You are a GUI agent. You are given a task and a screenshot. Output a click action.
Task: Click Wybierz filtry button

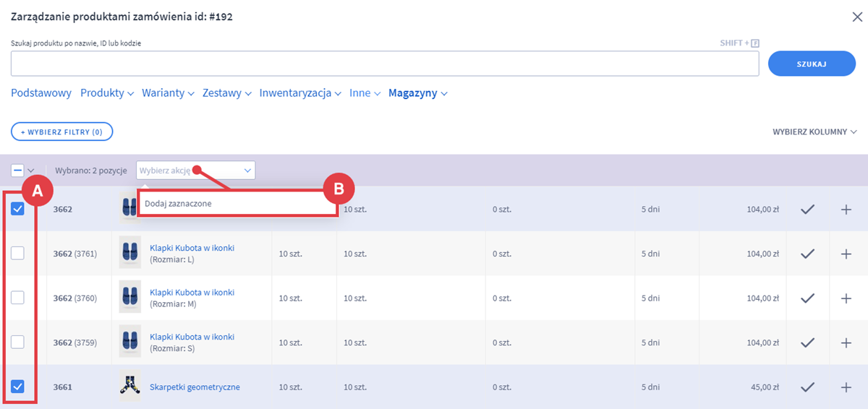pos(61,132)
